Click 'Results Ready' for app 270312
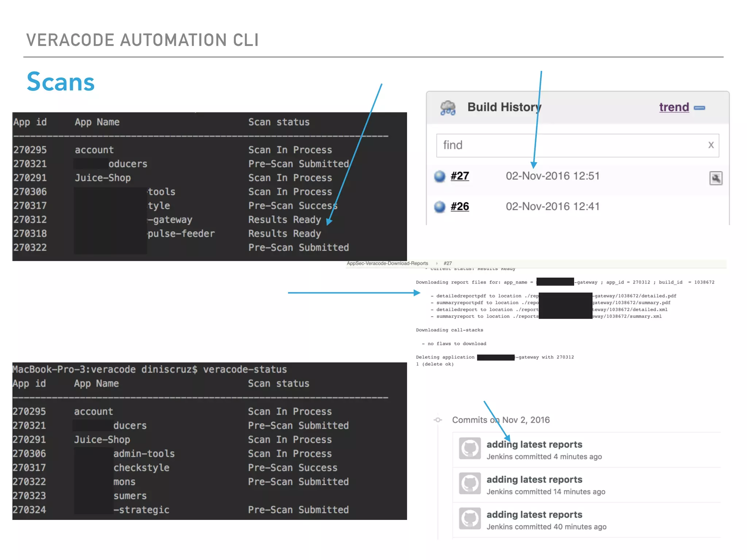Viewport: 747px width, 560px height. (x=285, y=220)
